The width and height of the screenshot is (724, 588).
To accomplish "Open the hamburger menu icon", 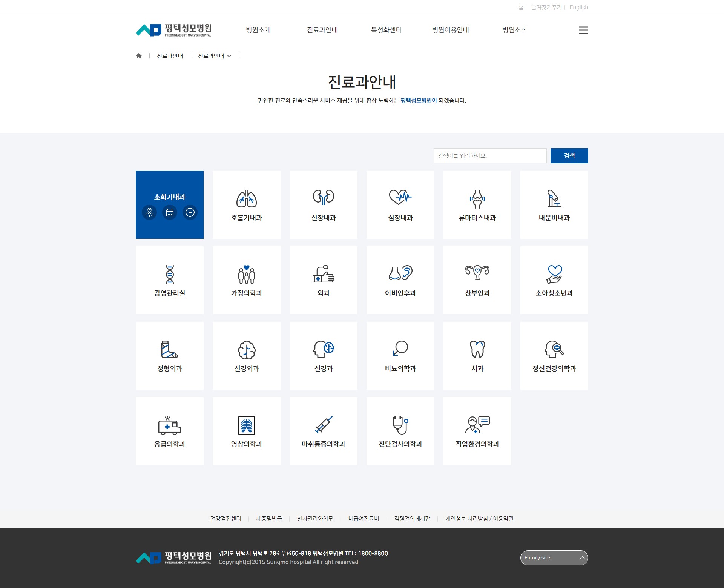I will coord(583,30).
